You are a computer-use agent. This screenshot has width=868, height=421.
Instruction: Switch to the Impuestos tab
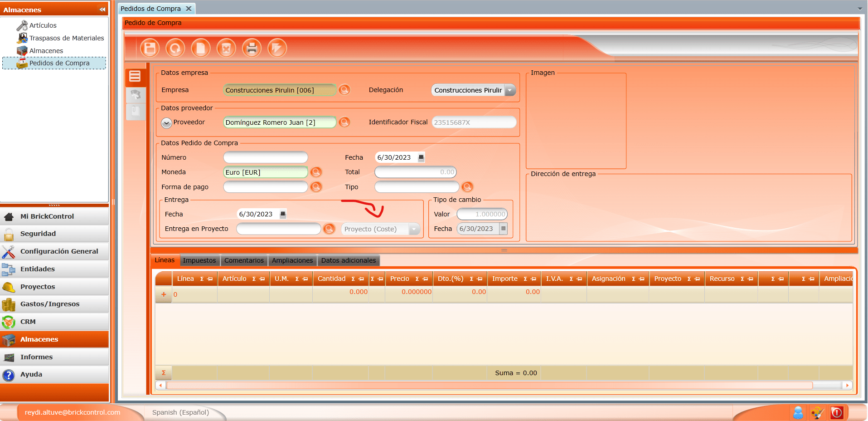pyautogui.click(x=199, y=260)
